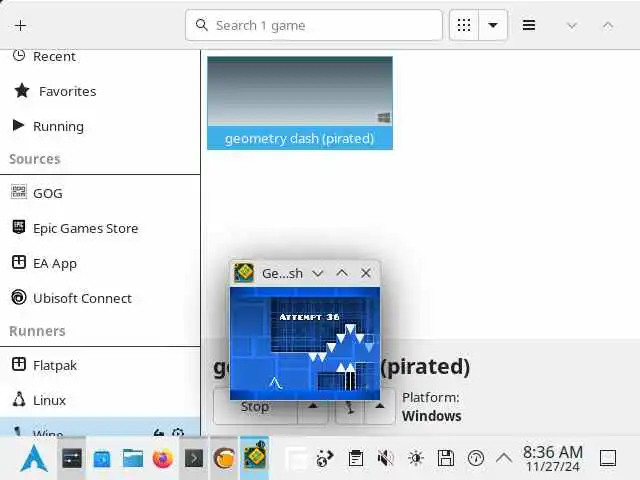Open the Konsole terminal taskbar icon
Viewport: 640px width, 480px height.
193,459
